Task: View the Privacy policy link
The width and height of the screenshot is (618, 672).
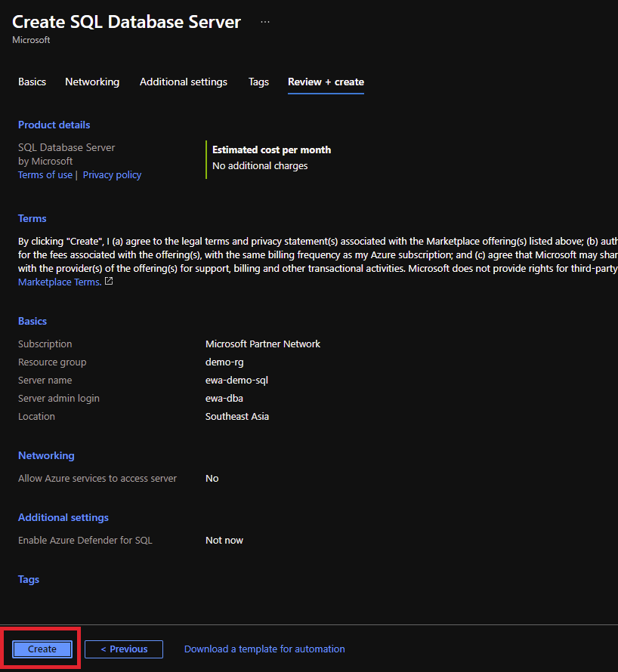Action: [112, 174]
